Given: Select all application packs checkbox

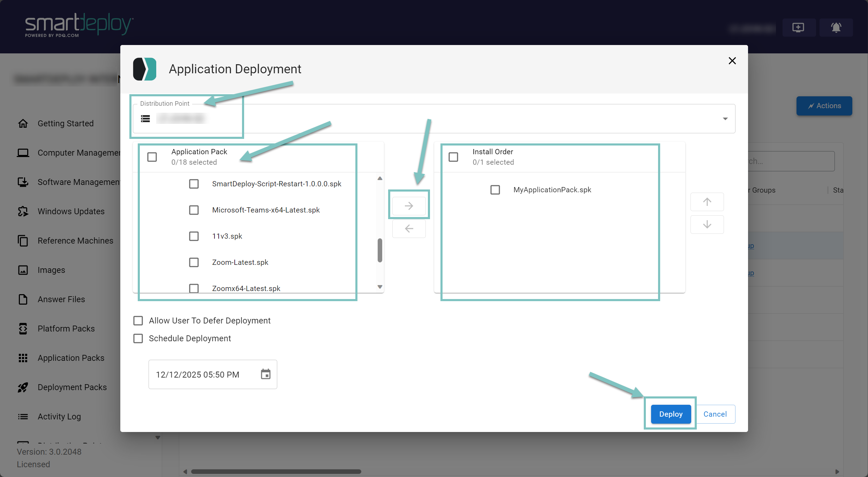Looking at the screenshot, I should pyautogui.click(x=152, y=157).
